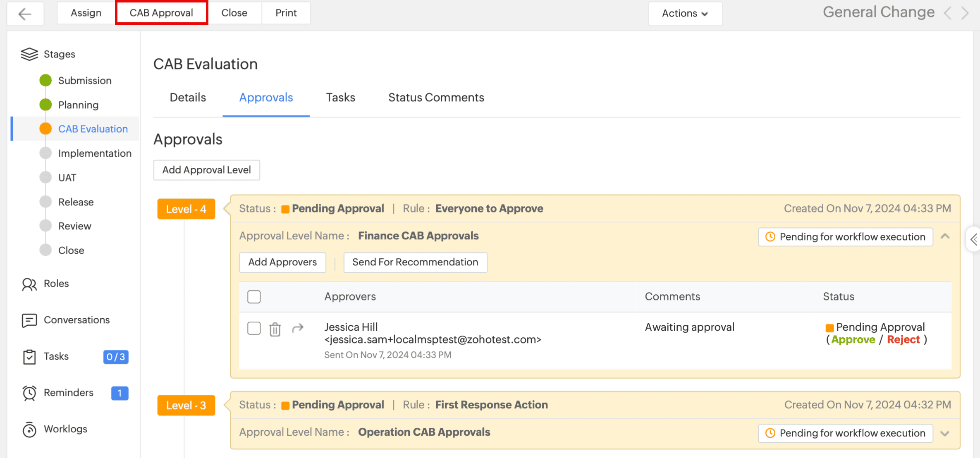Select the Implementation stage
Viewport: 980px width, 458px height.
tap(95, 153)
